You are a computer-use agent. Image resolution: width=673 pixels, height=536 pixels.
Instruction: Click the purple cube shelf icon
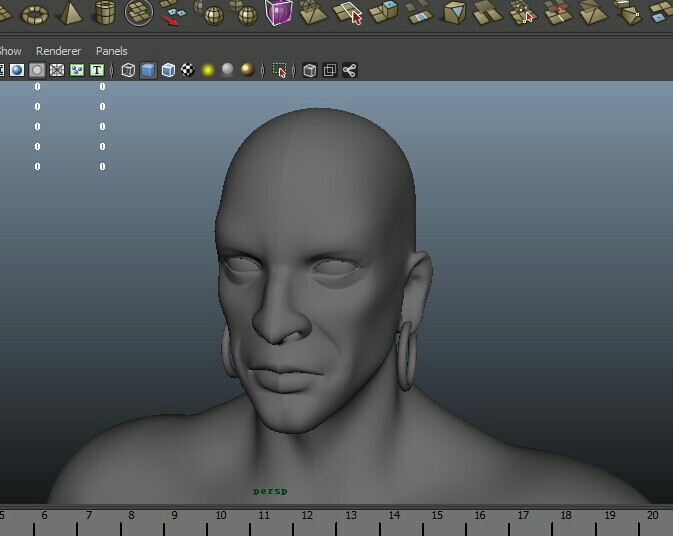278,13
